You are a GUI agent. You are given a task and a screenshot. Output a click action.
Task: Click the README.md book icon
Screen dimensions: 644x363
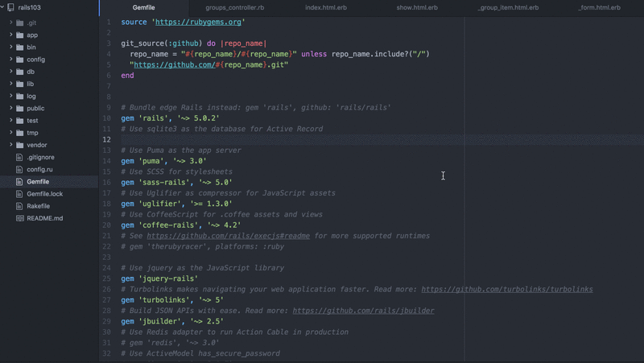pyautogui.click(x=19, y=218)
